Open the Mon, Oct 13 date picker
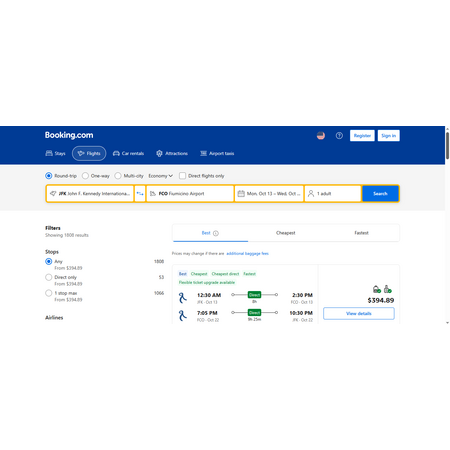 (x=269, y=194)
